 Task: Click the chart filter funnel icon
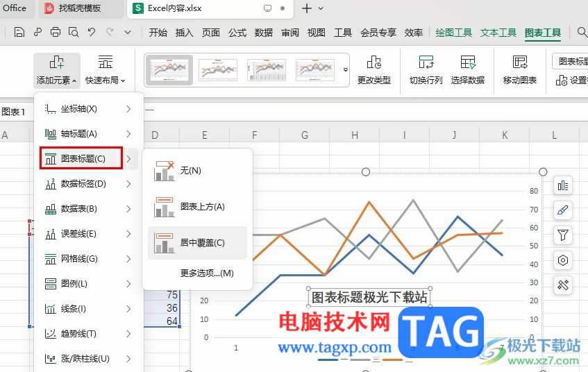(x=563, y=235)
